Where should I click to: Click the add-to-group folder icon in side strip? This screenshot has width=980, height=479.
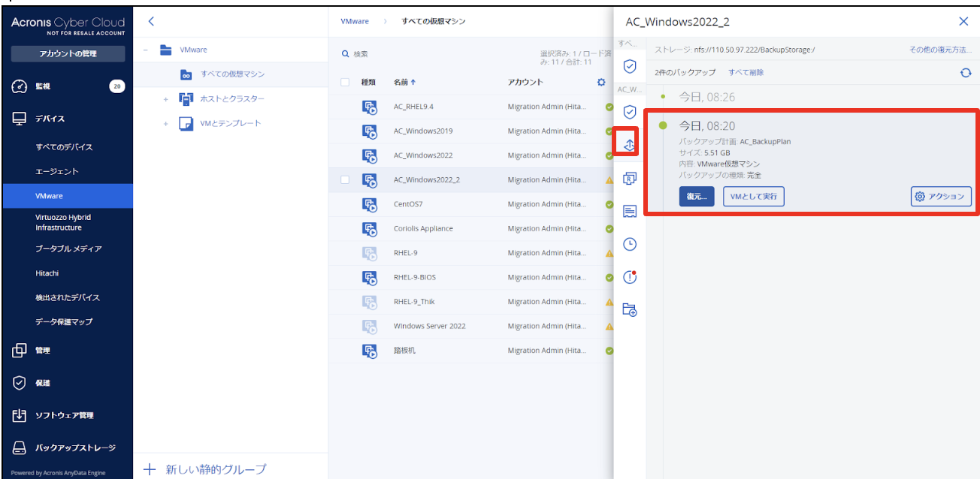coord(630,309)
